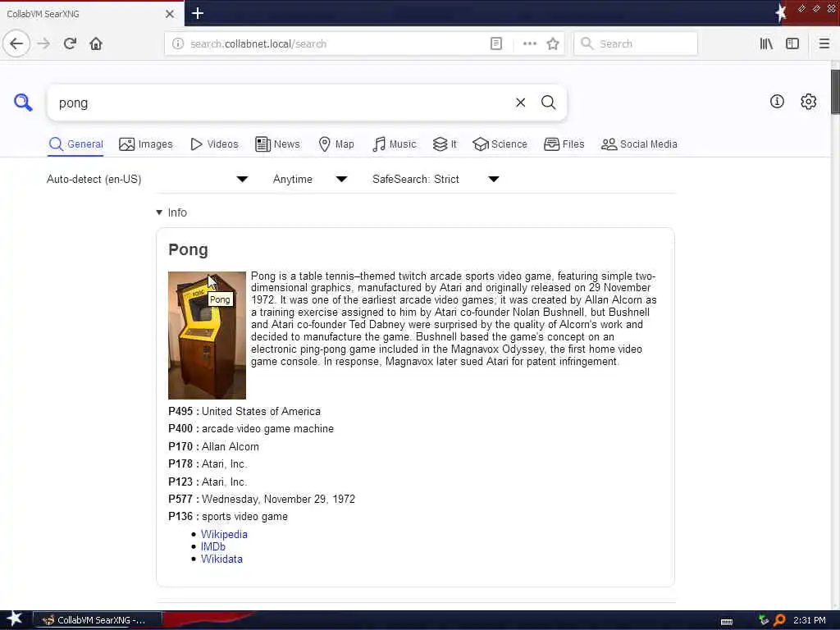Switch to the It category
This screenshot has height=630, width=840.
pos(445,144)
